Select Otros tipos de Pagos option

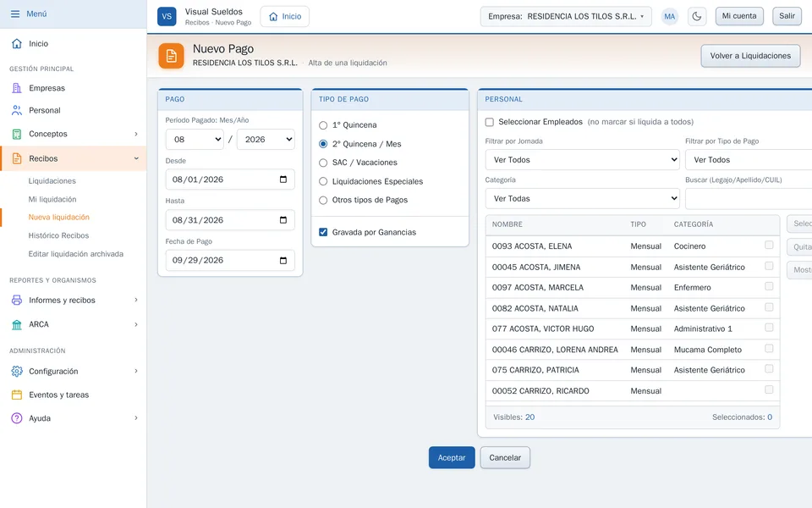[x=323, y=200]
